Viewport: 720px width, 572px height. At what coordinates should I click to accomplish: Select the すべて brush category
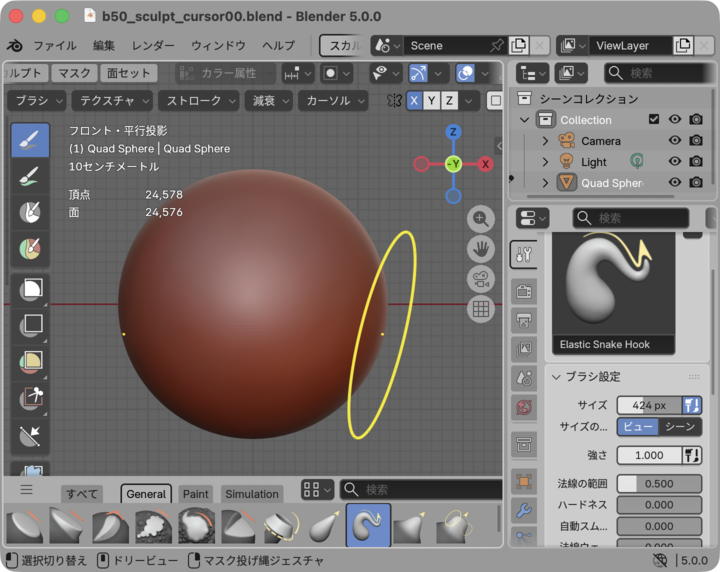click(82, 494)
